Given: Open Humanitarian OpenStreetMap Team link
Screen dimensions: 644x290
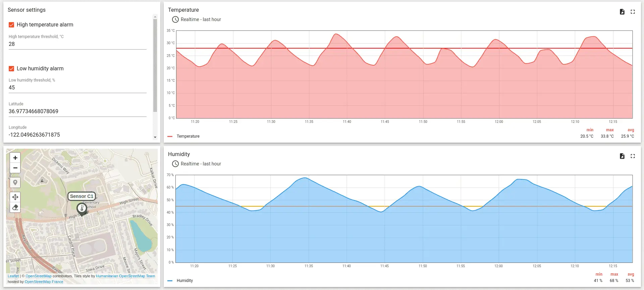Looking at the screenshot, I should [125, 276].
